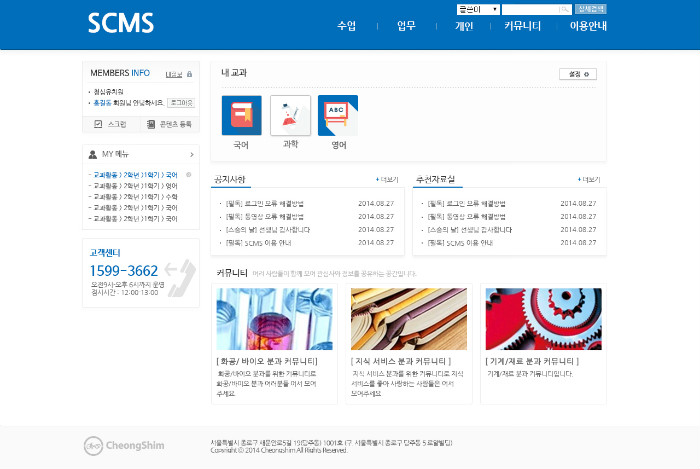Select the 공지사항 tab heading
The height and width of the screenshot is (469, 700).
point(230,179)
